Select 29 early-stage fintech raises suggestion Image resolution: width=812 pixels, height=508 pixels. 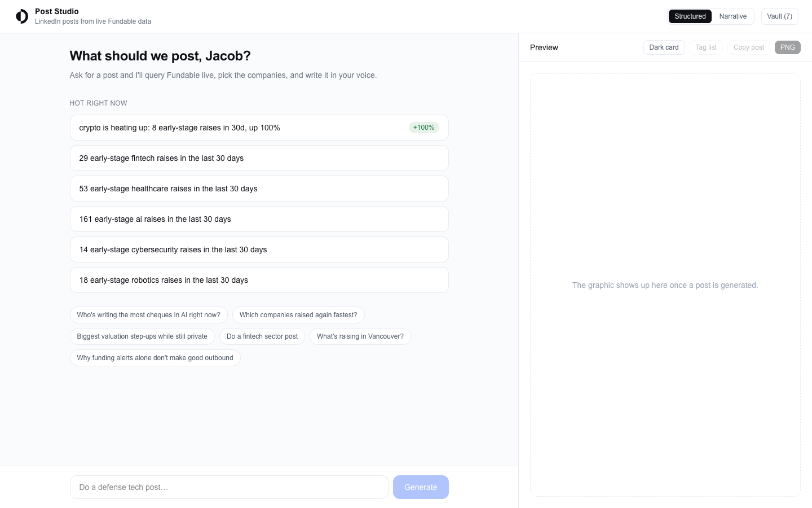[x=259, y=158]
